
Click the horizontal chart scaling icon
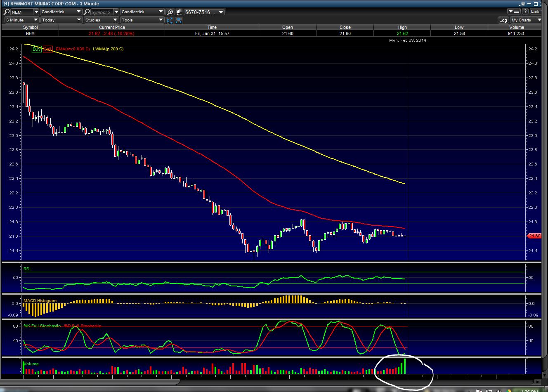[179, 20]
